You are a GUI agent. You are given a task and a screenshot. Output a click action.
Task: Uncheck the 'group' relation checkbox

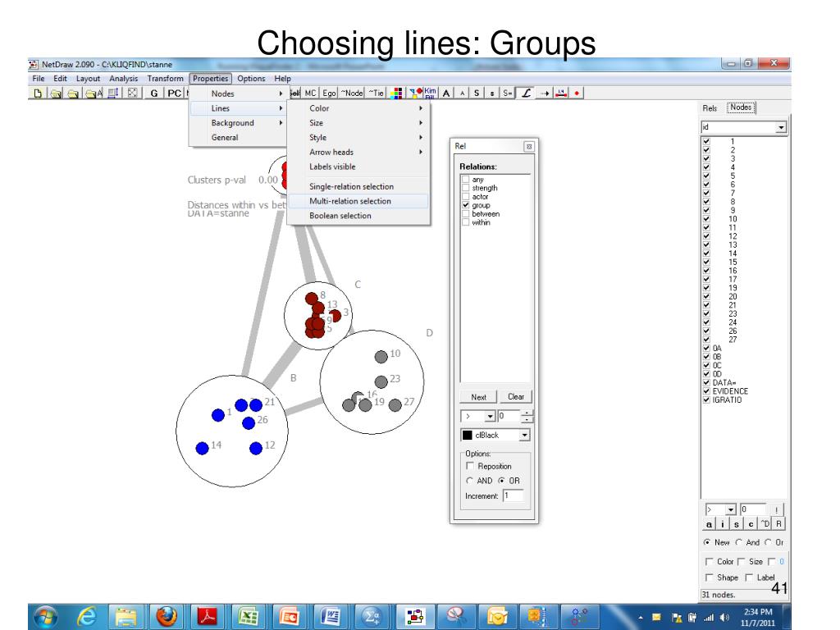point(466,205)
